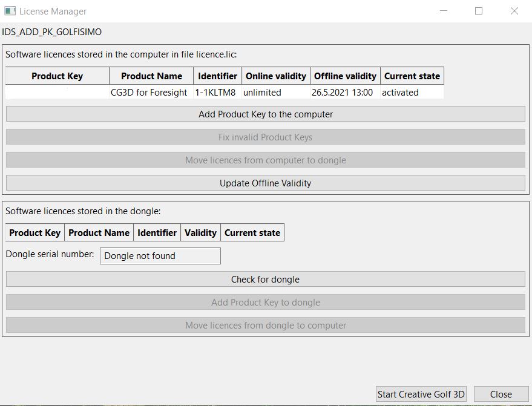Click the empty Product Key cell of licence row
This screenshot has height=406, width=532.
(x=57, y=93)
